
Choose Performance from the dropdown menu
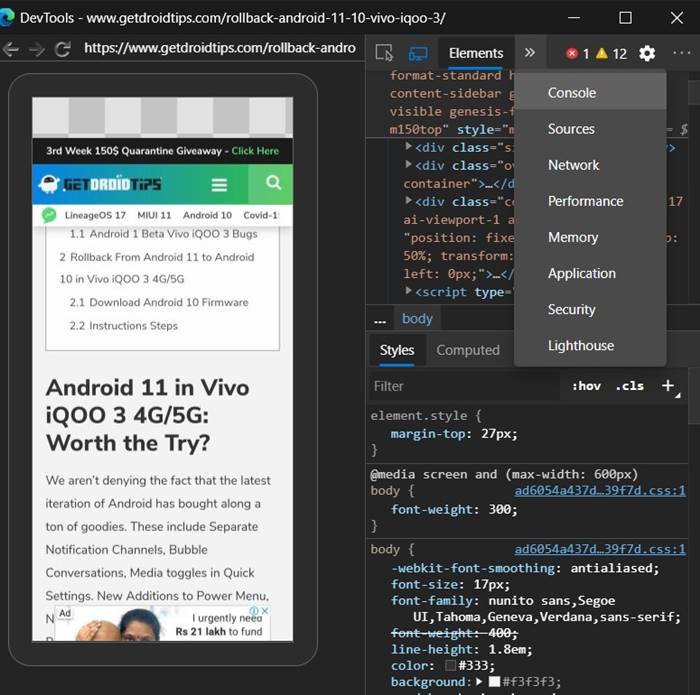click(590, 201)
